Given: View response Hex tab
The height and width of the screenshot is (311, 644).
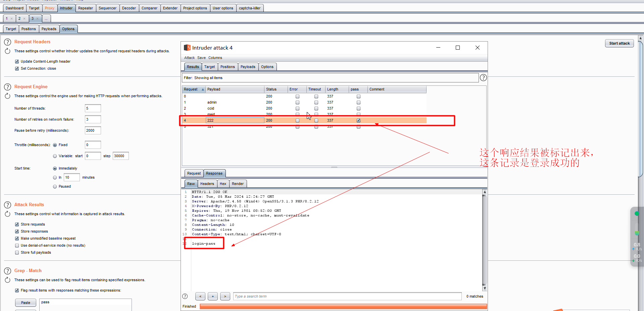Looking at the screenshot, I should point(223,184).
